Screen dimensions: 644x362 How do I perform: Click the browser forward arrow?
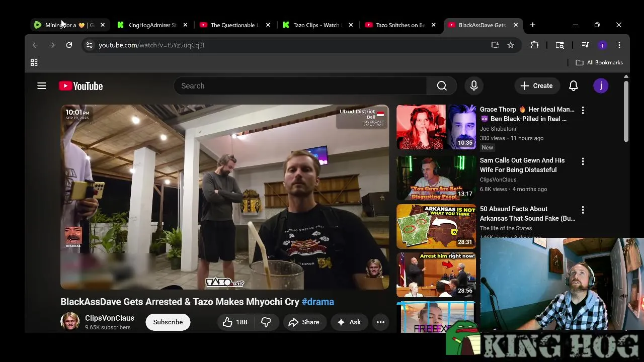[52, 45]
